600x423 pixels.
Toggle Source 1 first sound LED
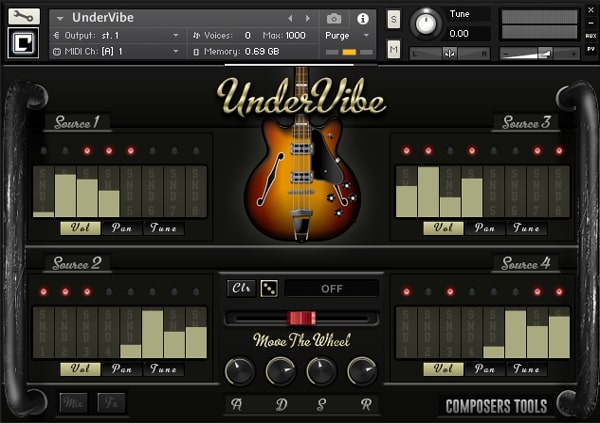[x=44, y=150]
